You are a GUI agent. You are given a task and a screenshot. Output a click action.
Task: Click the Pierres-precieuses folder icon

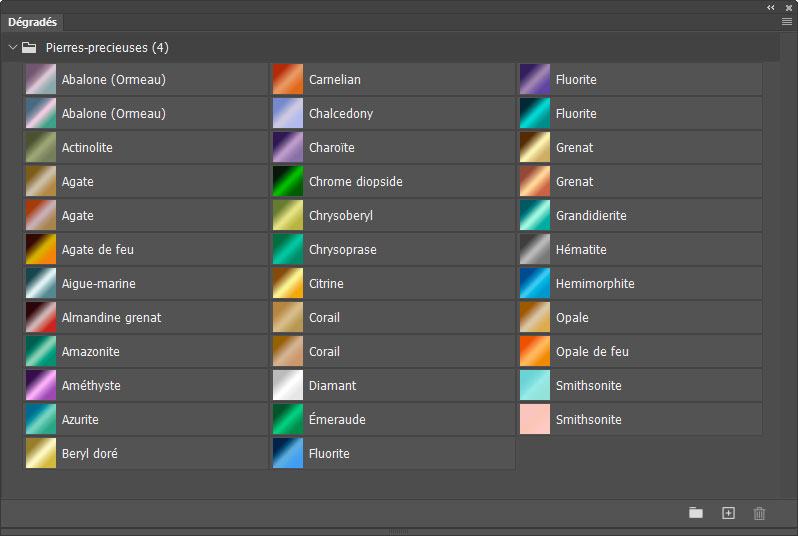click(29, 47)
